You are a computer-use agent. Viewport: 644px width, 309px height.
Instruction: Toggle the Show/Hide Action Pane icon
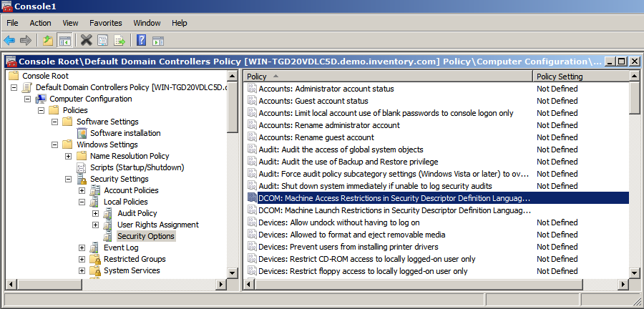tap(158, 41)
